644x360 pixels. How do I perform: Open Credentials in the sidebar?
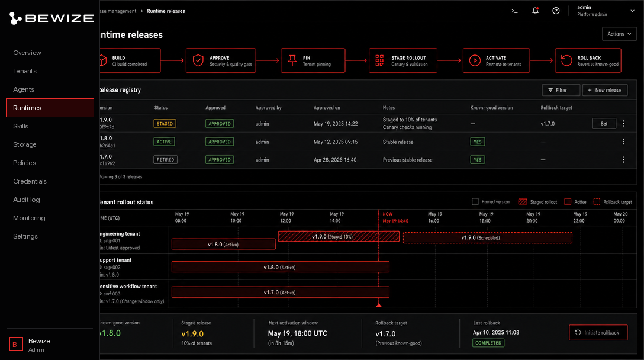(30, 181)
